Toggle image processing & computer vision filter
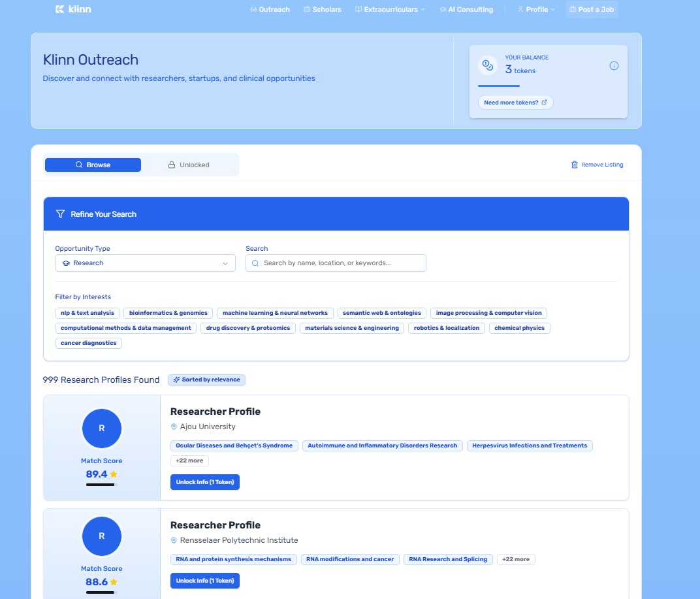This screenshot has width=700, height=599. tap(489, 313)
